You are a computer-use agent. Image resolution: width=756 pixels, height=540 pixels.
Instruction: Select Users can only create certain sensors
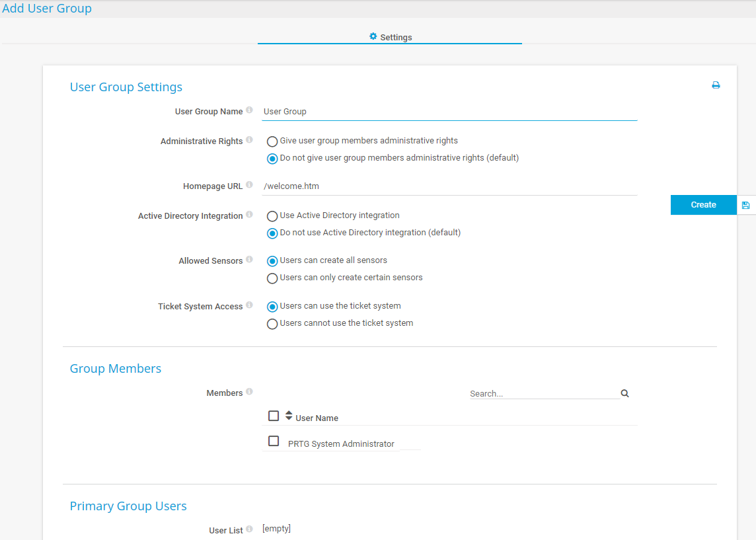272,278
